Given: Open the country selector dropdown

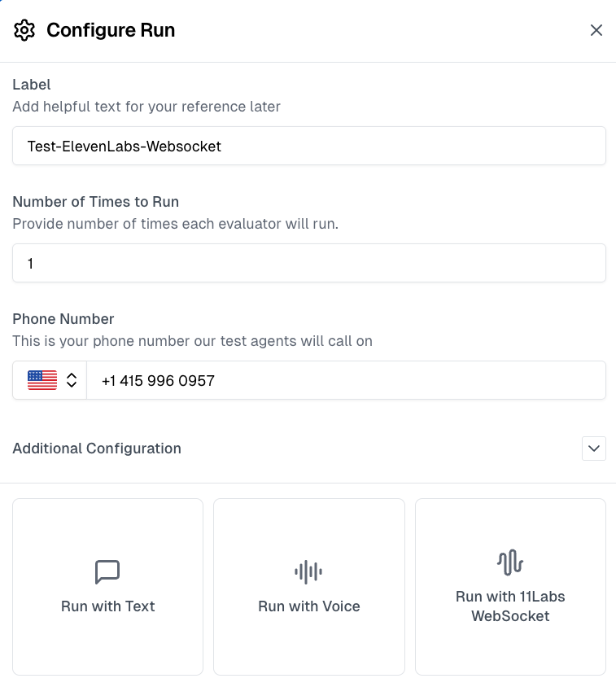Looking at the screenshot, I should point(50,380).
